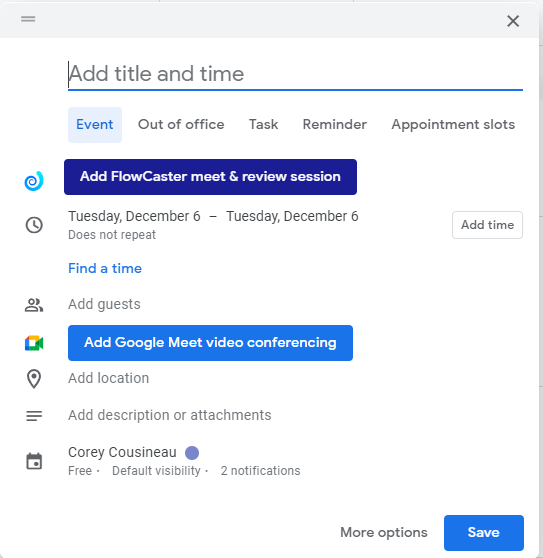Add FlowCaster meet & review session
This screenshot has height=558, width=543.
tap(210, 177)
